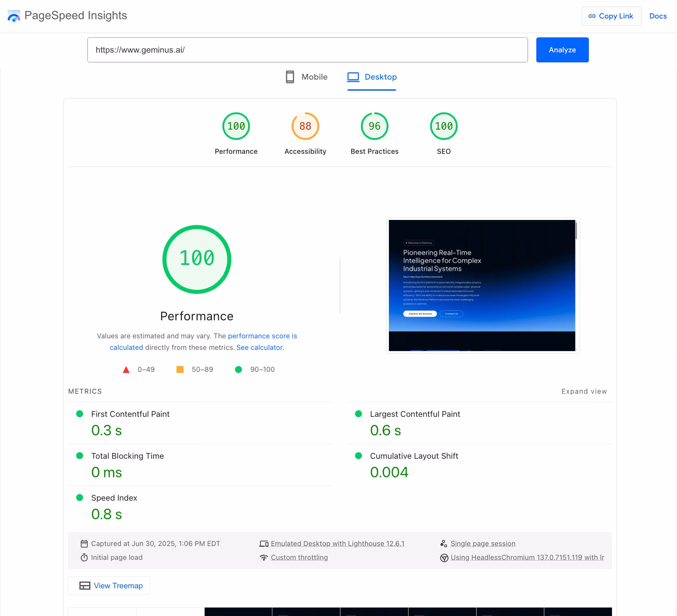Click the red triangle 0–49 legend icon
This screenshot has height=616, width=677.
[x=126, y=370]
